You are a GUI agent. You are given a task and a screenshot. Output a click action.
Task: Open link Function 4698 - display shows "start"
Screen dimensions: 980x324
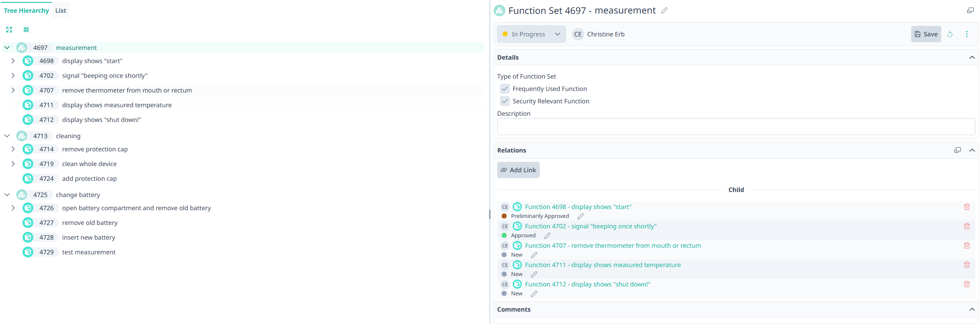[x=578, y=207]
